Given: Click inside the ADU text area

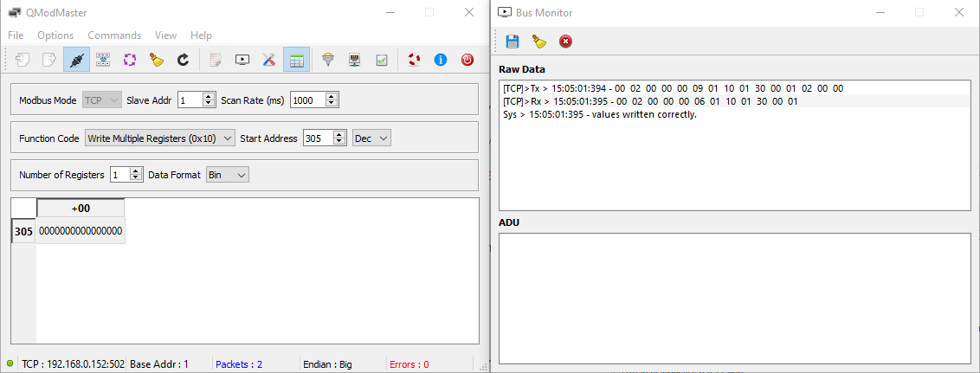Looking at the screenshot, I should (x=734, y=298).
